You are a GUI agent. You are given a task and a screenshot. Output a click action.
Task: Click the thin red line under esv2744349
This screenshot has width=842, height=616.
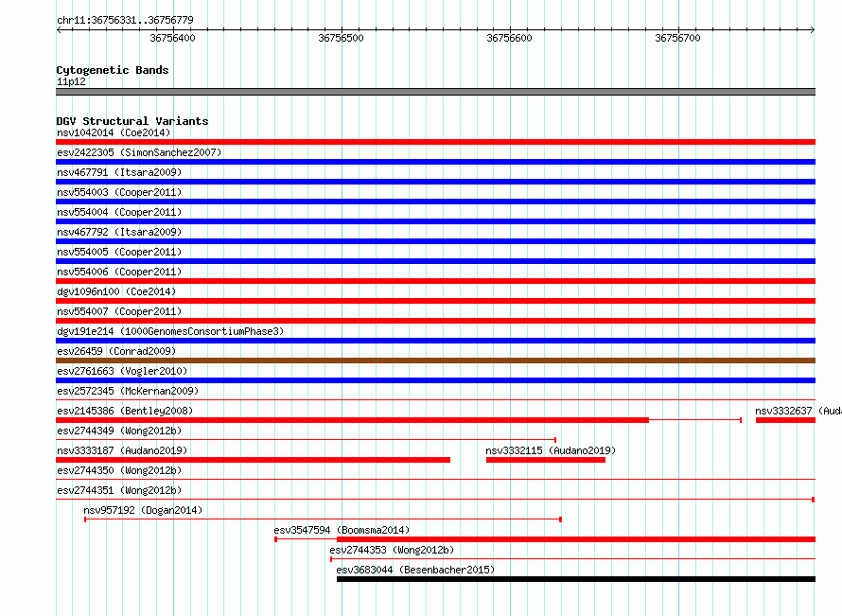tap(307, 440)
